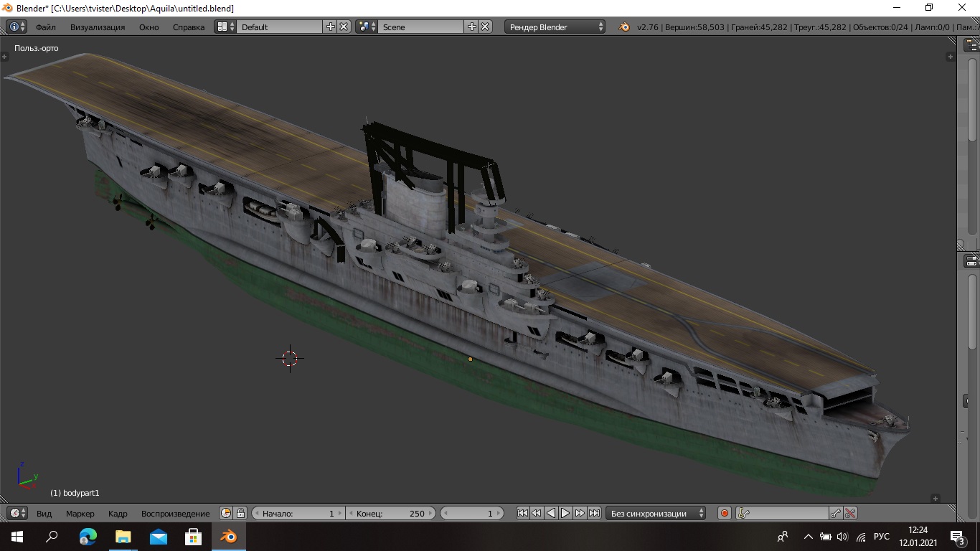Insert keyframes with the key icon
The height and width of the screenshot is (551, 980).
(x=835, y=513)
